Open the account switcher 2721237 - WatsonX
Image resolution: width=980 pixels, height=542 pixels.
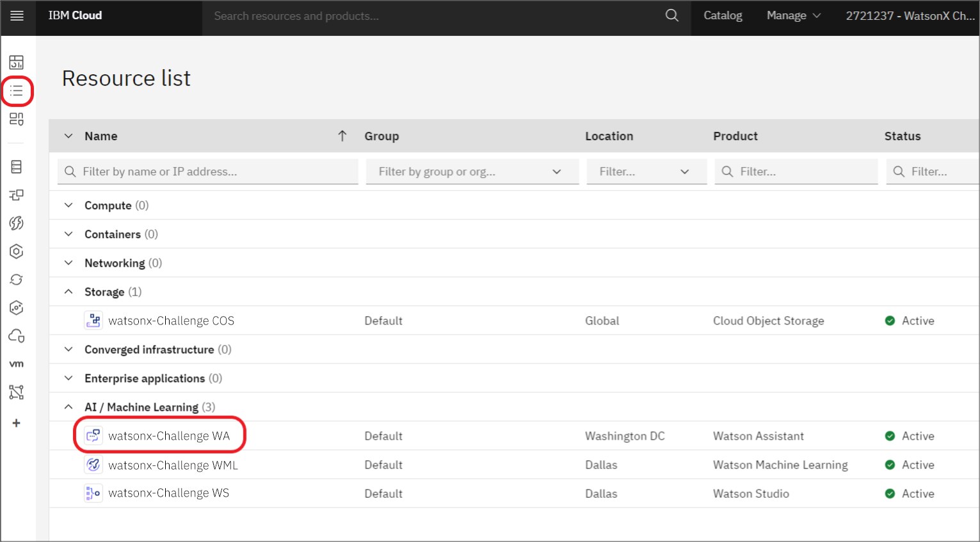click(x=910, y=16)
